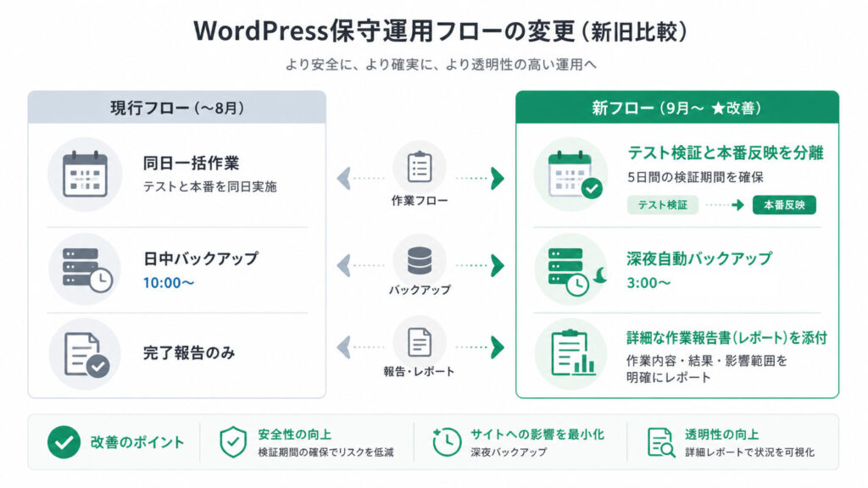Click the subtitle より安全に、より確実に
Image resolution: width=868 pixels, height=488 pixels.
click(x=441, y=64)
